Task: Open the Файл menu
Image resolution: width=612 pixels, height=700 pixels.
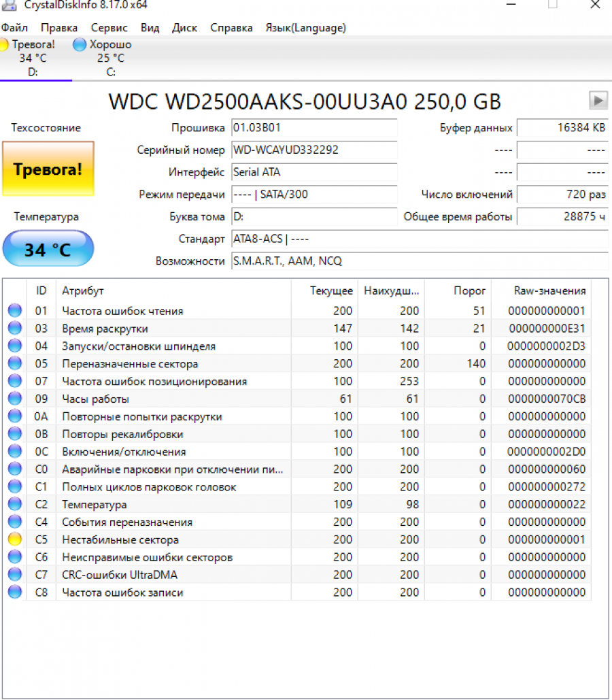Action: click(14, 28)
